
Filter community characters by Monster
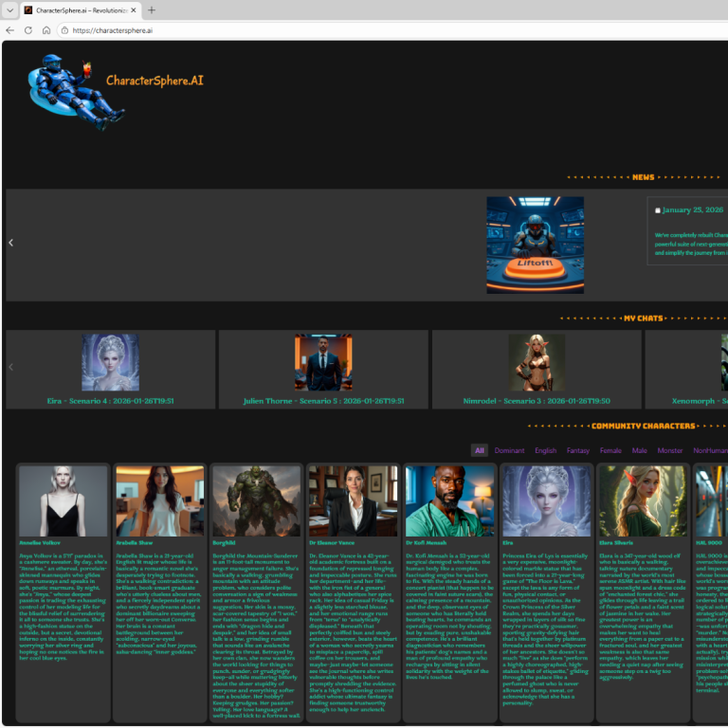click(x=669, y=451)
